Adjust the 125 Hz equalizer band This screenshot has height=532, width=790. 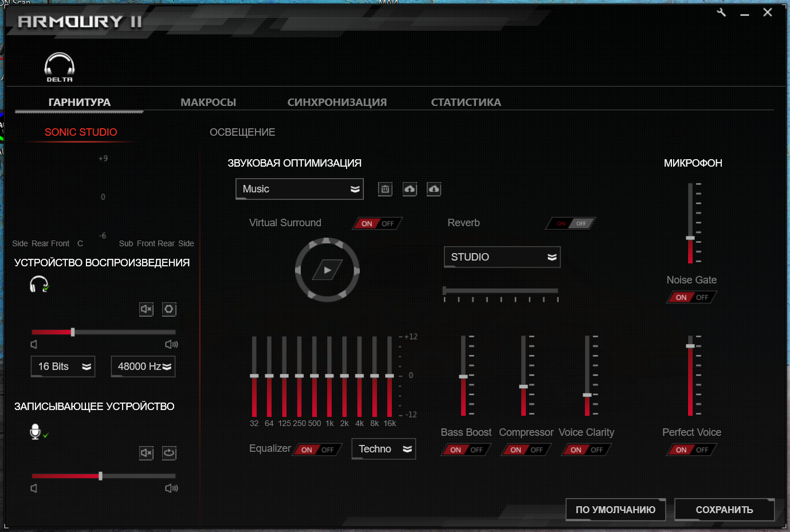[x=284, y=376]
